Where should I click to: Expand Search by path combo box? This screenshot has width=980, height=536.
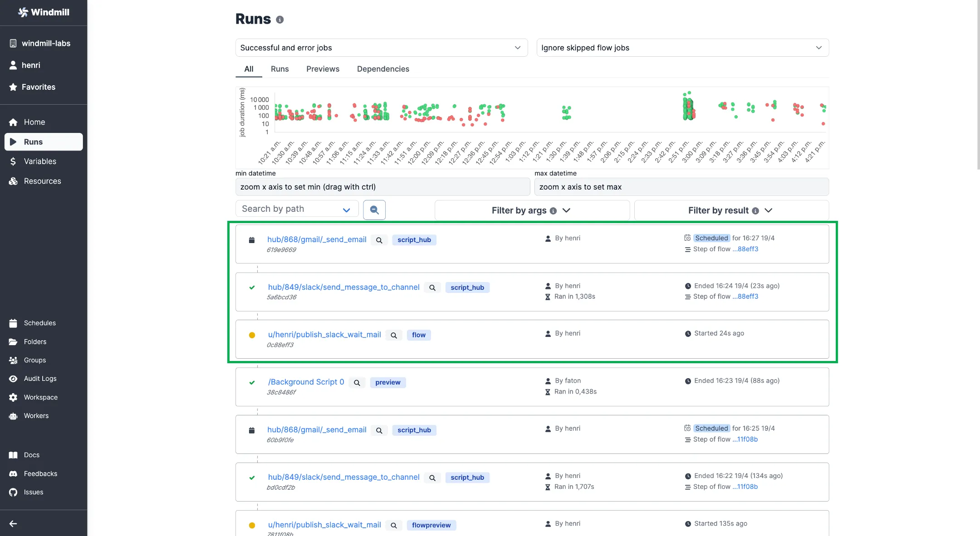coord(297,209)
